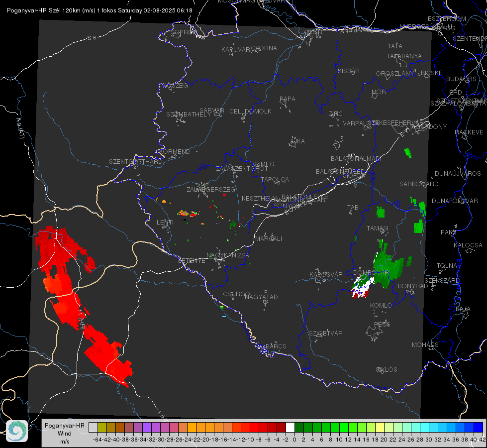Click the TAPOLCA city label

pos(275,179)
